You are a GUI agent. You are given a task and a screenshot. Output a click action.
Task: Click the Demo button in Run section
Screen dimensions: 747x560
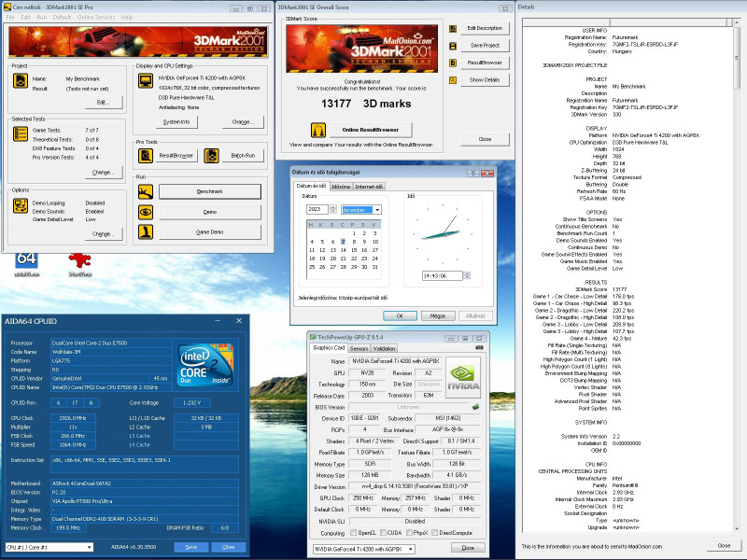click(x=209, y=212)
